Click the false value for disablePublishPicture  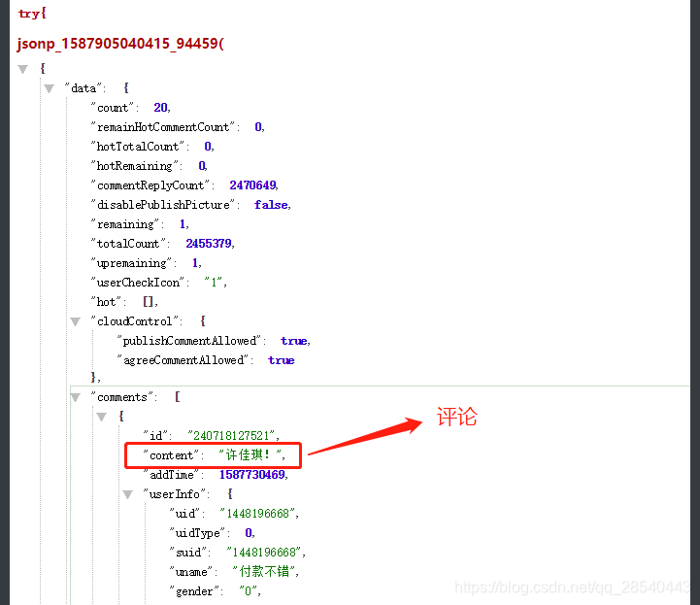271,205
